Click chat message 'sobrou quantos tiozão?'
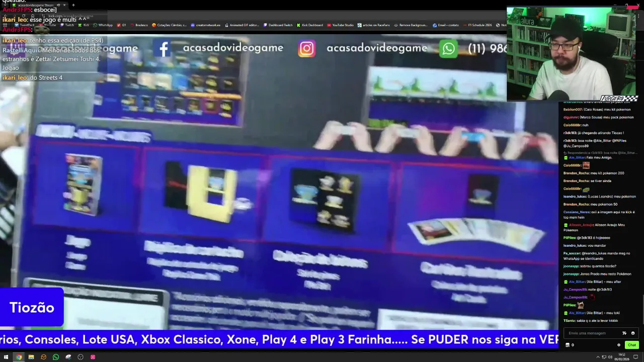 click(598, 266)
